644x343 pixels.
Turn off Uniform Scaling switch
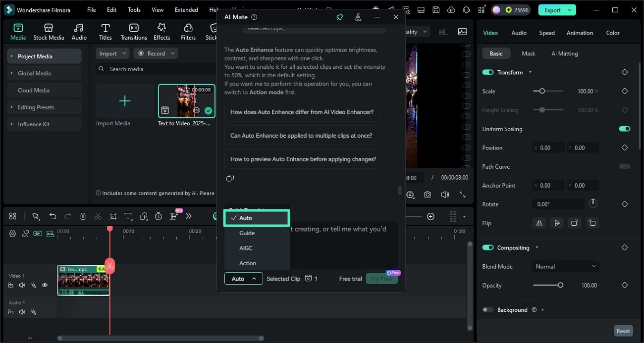pyautogui.click(x=624, y=129)
